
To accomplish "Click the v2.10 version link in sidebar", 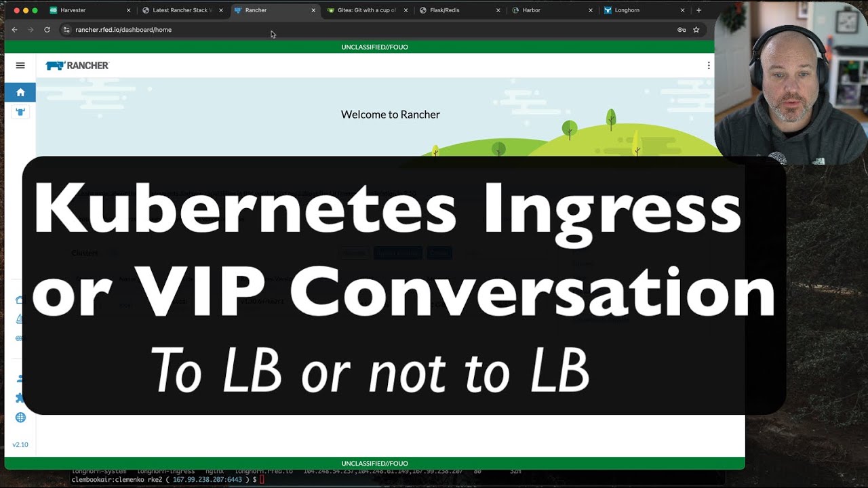I will pos(20,445).
